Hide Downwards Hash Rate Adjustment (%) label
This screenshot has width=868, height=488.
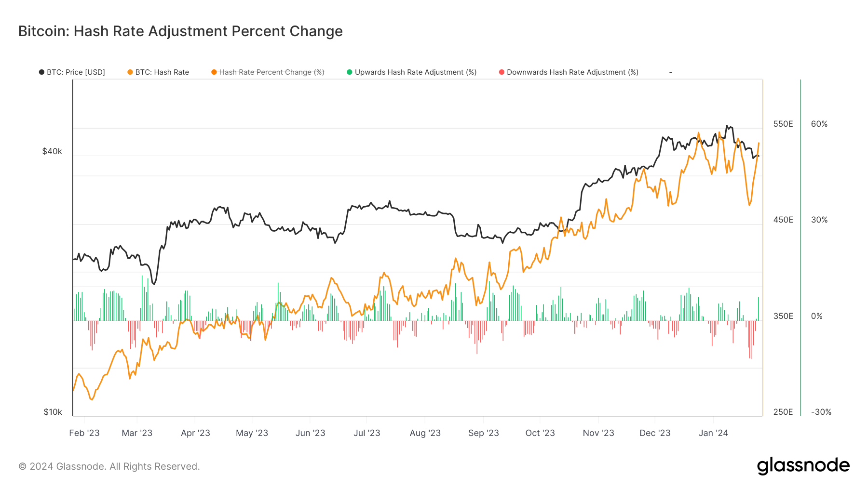click(572, 72)
